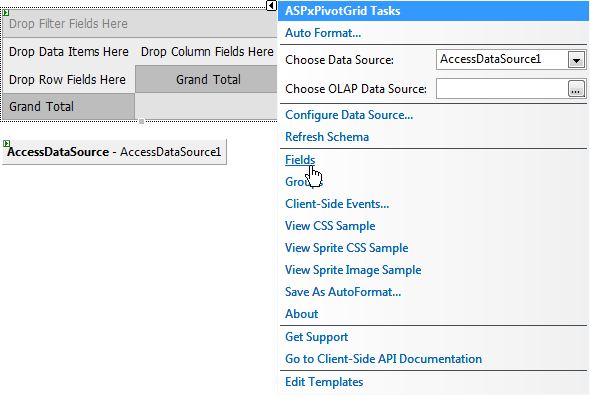The height and width of the screenshot is (395, 590).
Task: Click Drop Filter Fields Here area
Action: pos(140,24)
